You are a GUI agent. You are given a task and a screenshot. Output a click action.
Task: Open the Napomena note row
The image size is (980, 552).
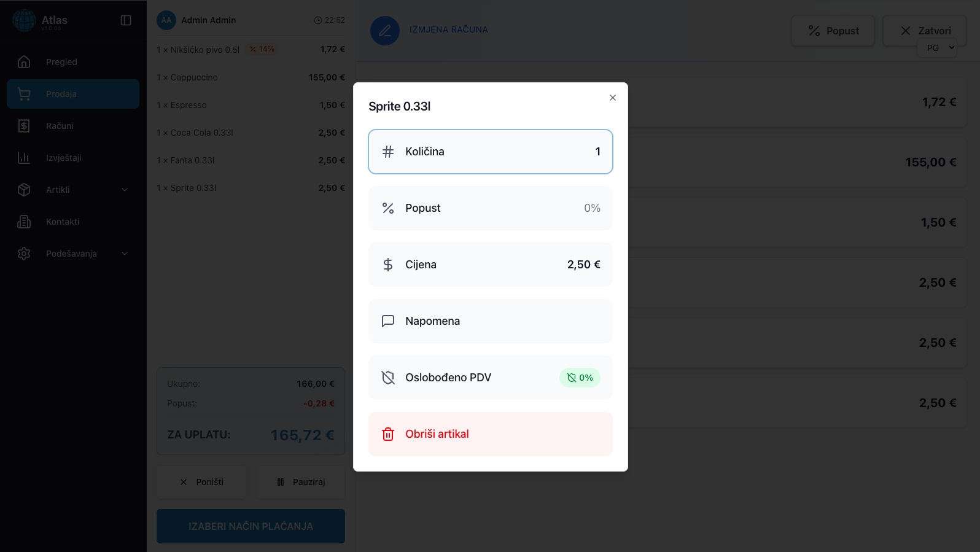[490, 321]
